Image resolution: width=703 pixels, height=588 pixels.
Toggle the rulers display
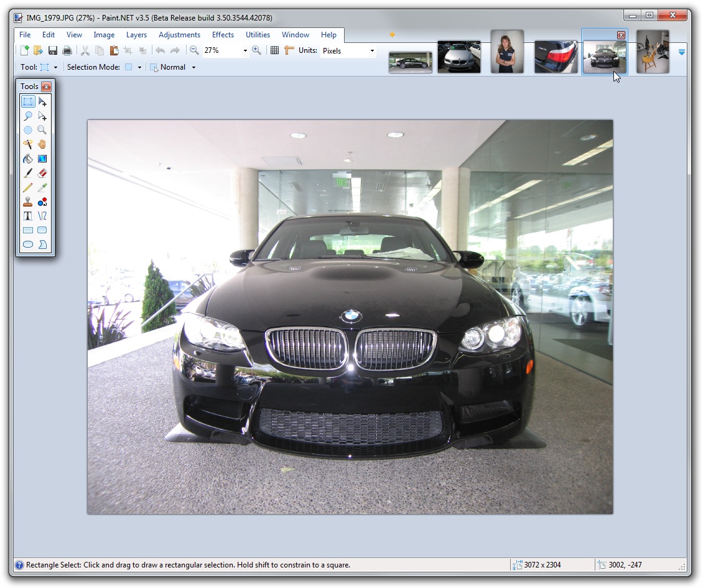pyautogui.click(x=289, y=50)
